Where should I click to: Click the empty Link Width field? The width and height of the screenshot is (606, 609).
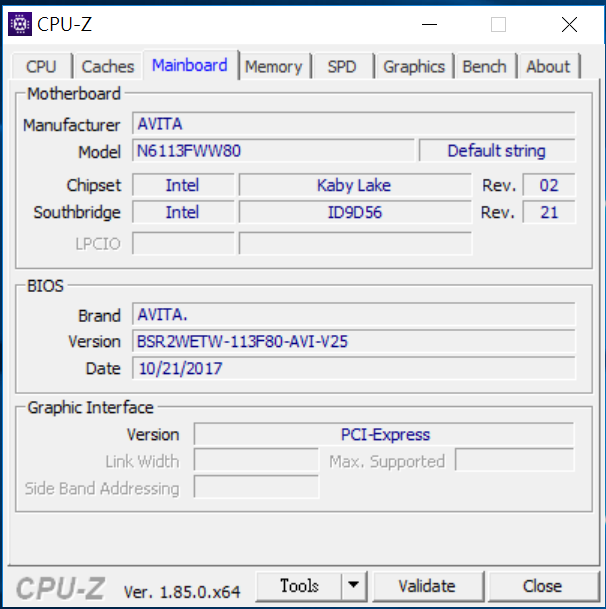[256, 461]
